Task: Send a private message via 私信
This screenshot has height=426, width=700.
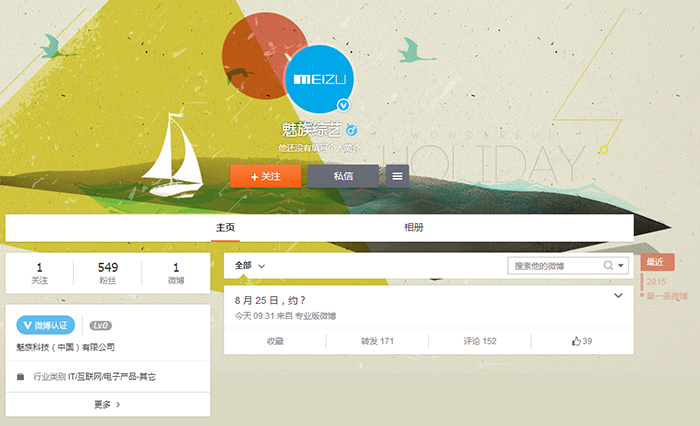Action: click(x=343, y=176)
